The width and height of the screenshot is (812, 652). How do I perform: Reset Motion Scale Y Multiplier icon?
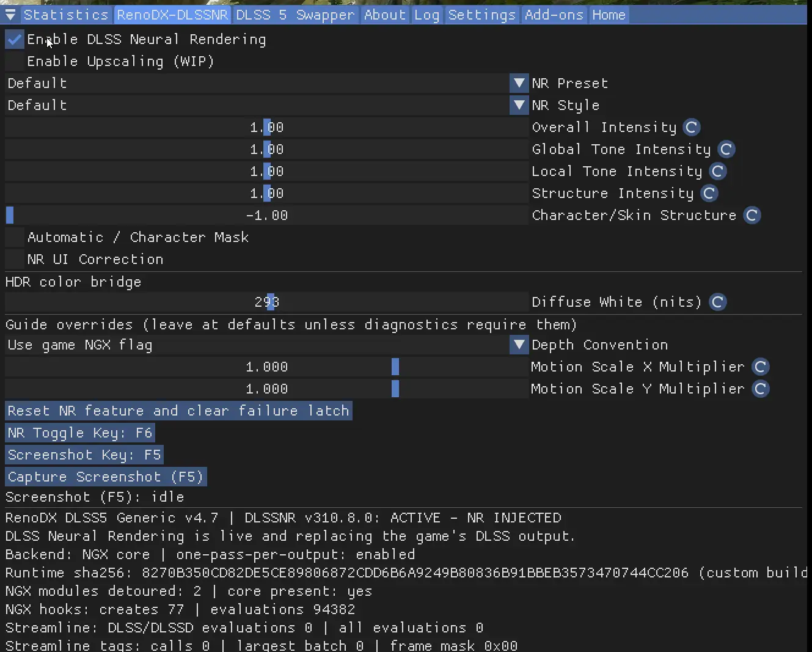760,389
